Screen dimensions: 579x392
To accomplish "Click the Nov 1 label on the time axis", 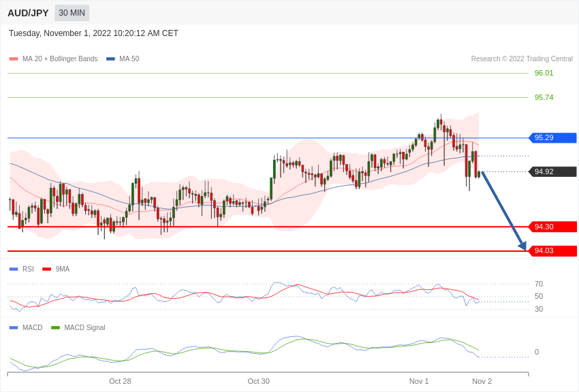I will 418,381.
